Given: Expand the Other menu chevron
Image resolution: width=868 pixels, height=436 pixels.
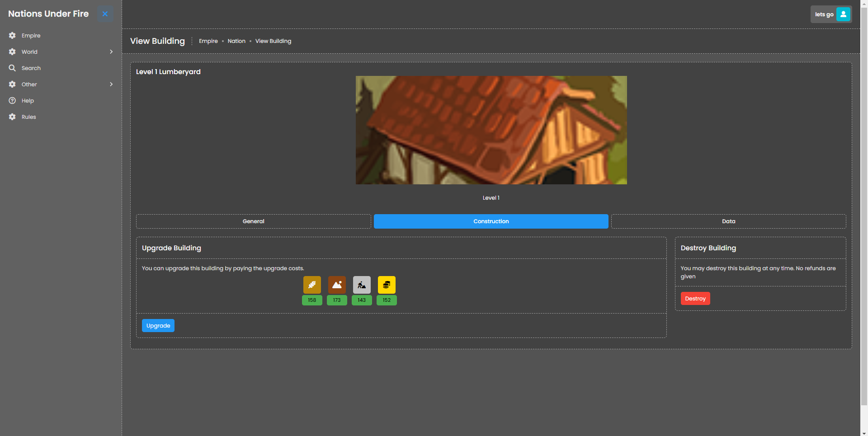Looking at the screenshot, I should click(x=111, y=84).
